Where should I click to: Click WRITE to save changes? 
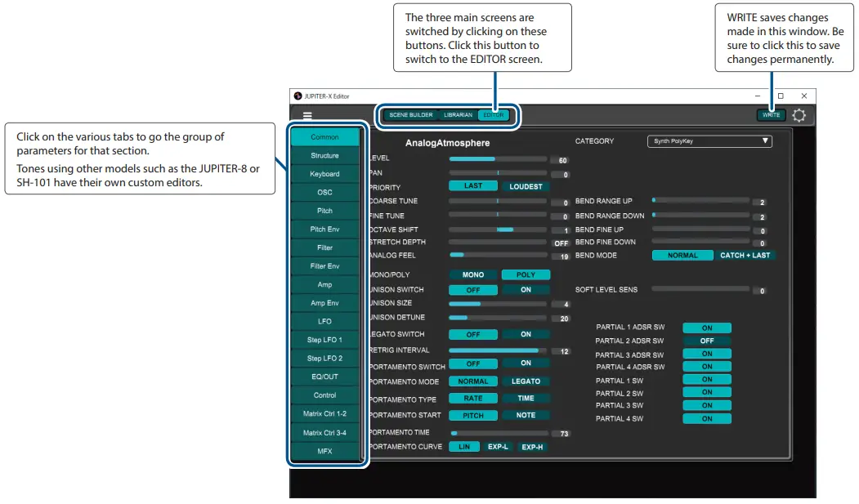coord(771,115)
